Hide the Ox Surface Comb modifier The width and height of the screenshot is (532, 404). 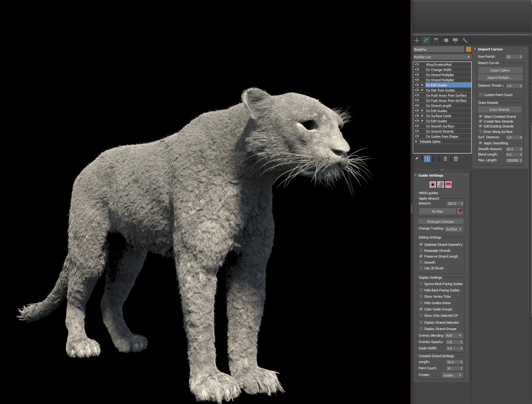click(417, 116)
